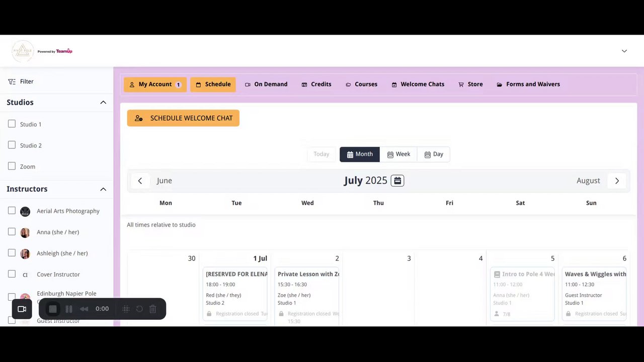Open the Store tab
The width and height of the screenshot is (644, 362).
pyautogui.click(x=470, y=84)
